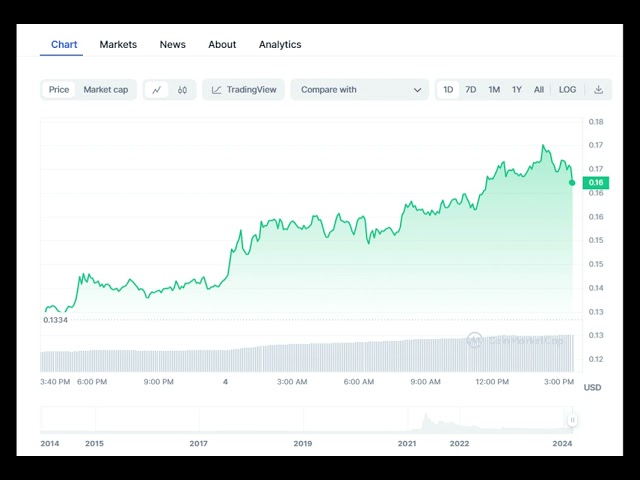Viewport: 640px width, 480px height.
Task: Open the News tab
Action: click(172, 44)
